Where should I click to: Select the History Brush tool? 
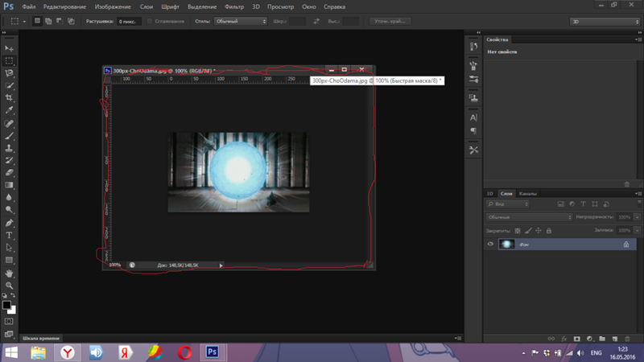click(9, 160)
